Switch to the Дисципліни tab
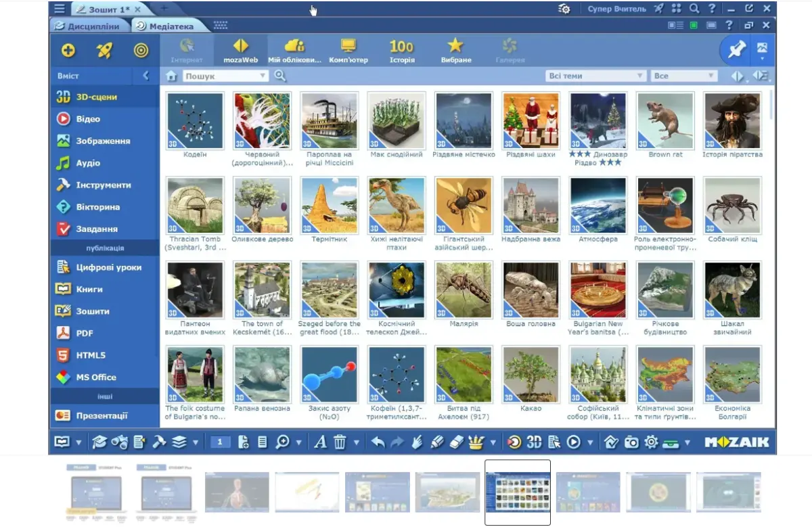Screen dimensions: 812x527 88,26
